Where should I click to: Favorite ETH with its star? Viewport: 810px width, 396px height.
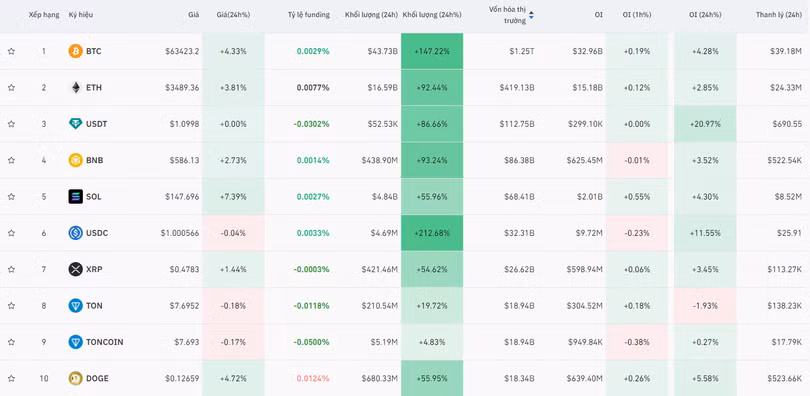point(11,87)
